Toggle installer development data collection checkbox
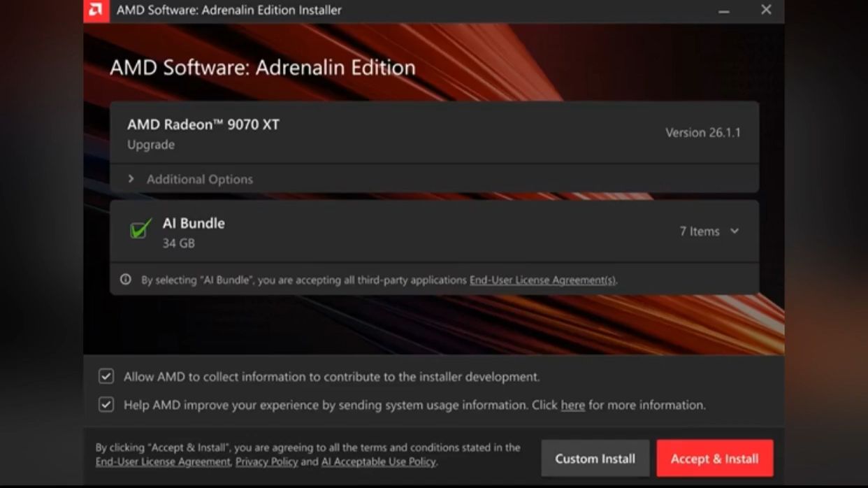Image resolution: width=868 pixels, height=488 pixels. [x=106, y=377]
